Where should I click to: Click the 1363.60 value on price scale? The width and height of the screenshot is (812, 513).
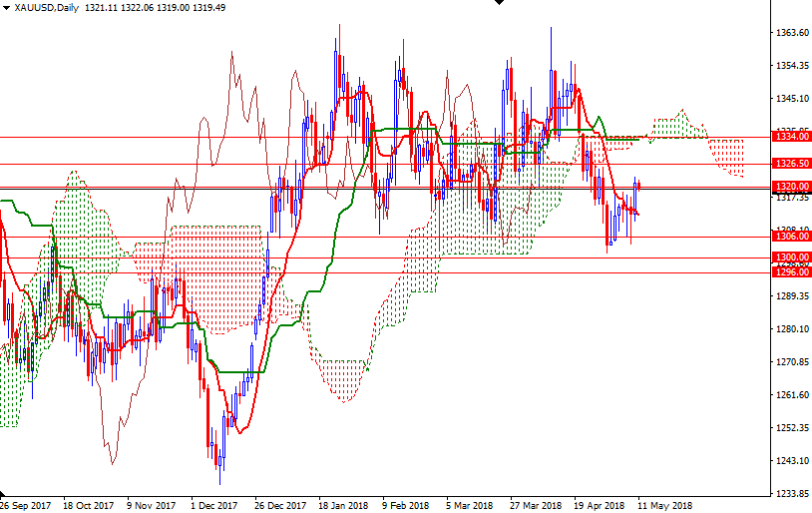[x=791, y=33]
